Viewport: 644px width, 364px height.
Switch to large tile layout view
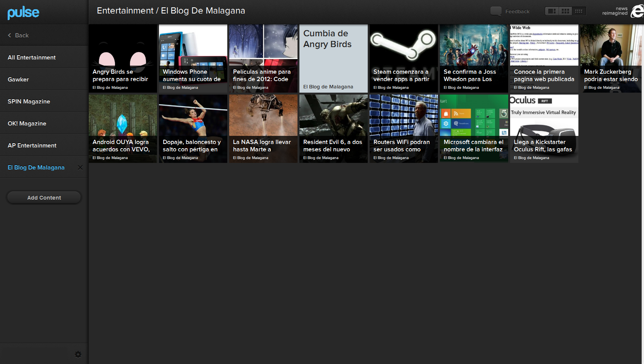click(552, 11)
